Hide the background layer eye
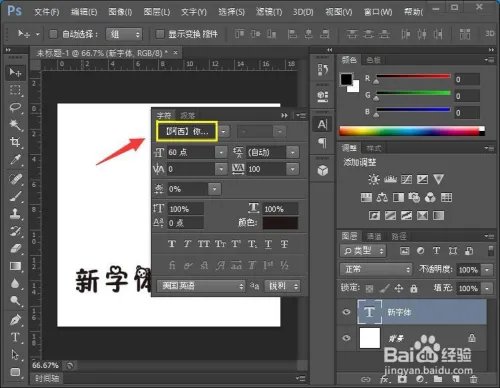Screen dimensions: 500x388 (347, 338)
